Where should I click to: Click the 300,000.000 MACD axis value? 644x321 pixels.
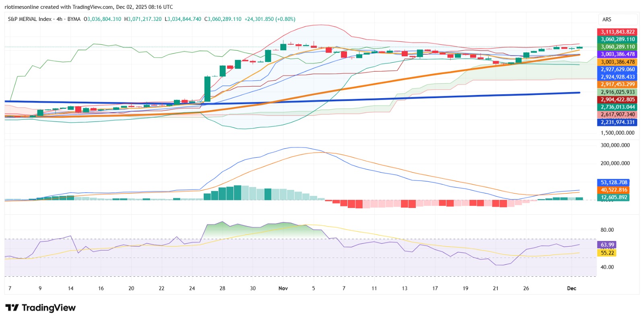615,145
